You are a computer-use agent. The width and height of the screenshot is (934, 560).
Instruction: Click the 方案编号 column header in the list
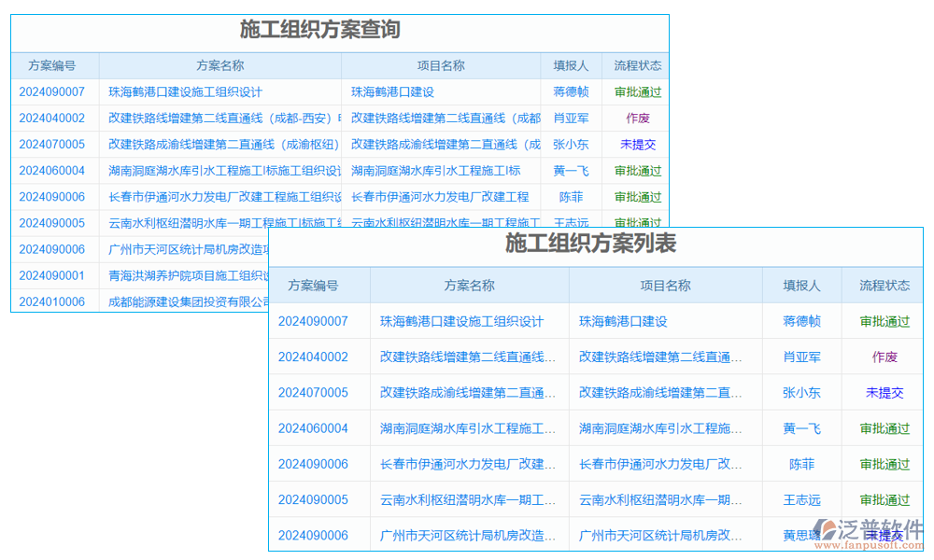[x=319, y=286]
